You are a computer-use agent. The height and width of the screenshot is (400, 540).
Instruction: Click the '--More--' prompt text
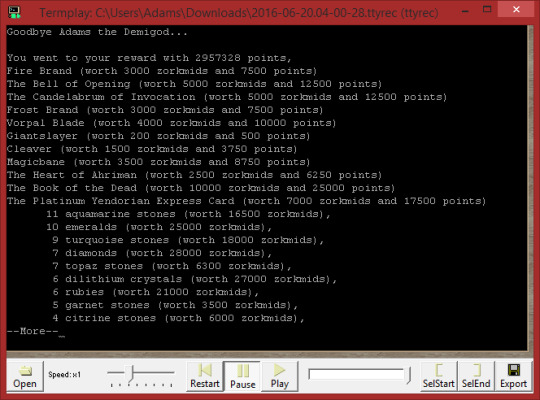pyautogui.click(x=33, y=331)
